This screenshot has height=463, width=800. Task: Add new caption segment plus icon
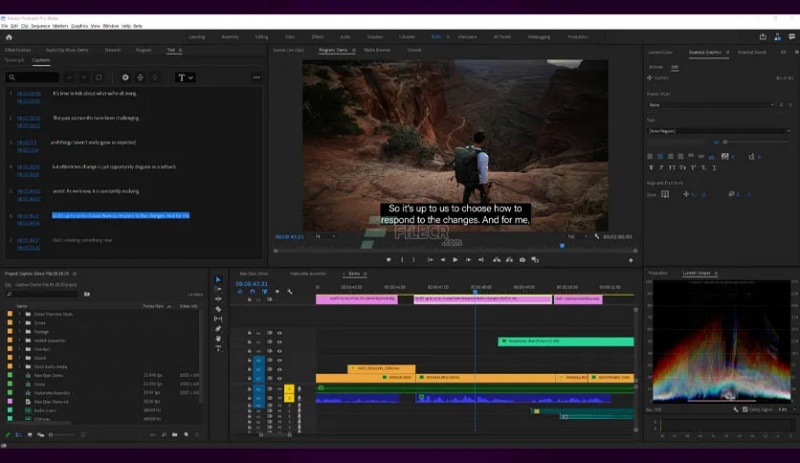click(125, 78)
